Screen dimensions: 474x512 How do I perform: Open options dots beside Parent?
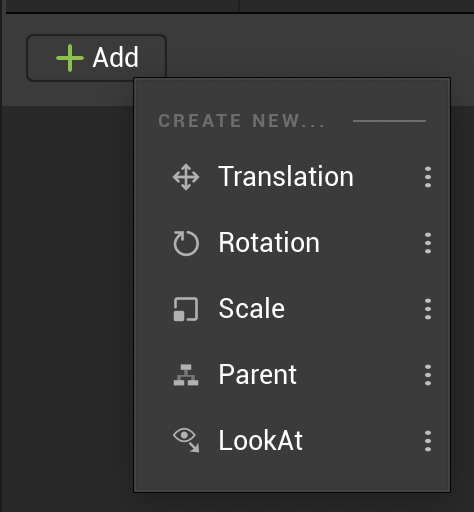[x=428, y=375]
